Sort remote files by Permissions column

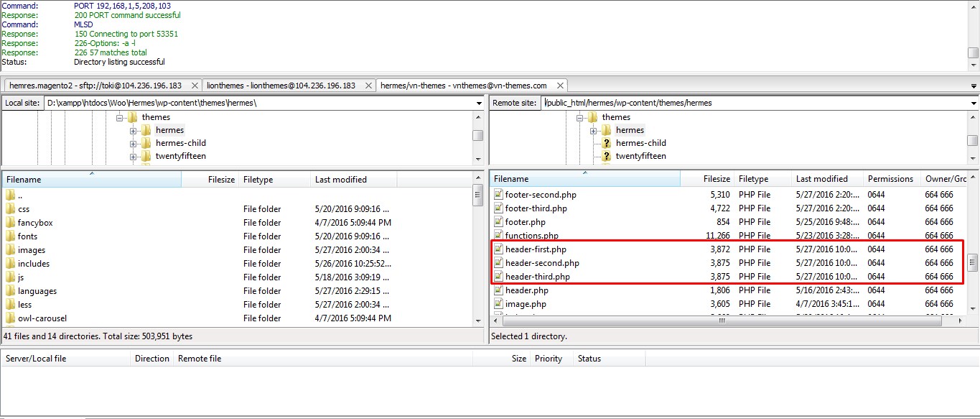[x=890, y=179]
